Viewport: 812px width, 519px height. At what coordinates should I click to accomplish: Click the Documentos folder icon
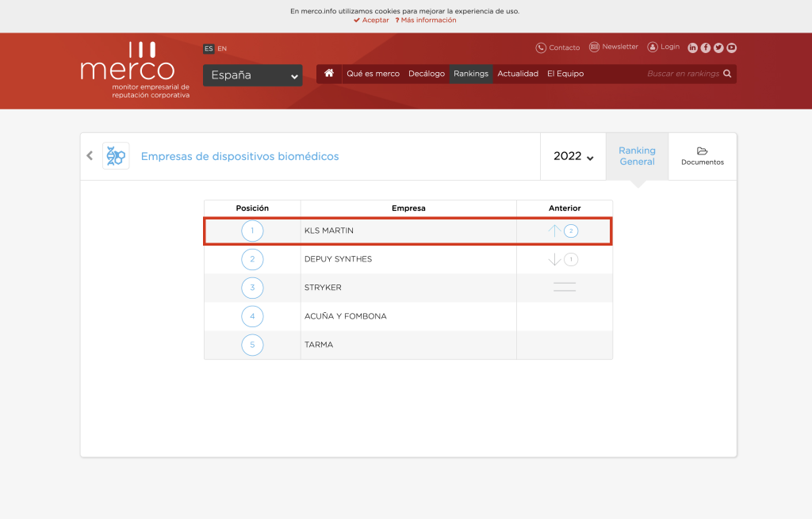pyautogui.click(x=703, y=151)
